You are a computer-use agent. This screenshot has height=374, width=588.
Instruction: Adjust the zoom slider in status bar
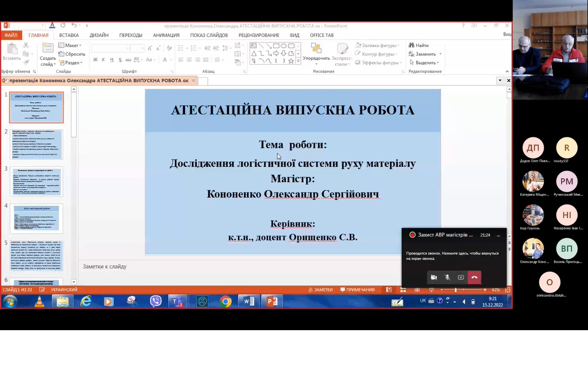click(456, 290)
